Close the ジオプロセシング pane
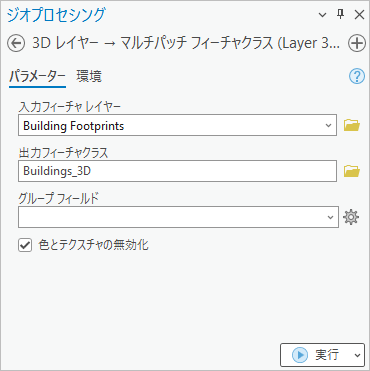This screenshot has width=370, height=371. (x=359, y=15)
